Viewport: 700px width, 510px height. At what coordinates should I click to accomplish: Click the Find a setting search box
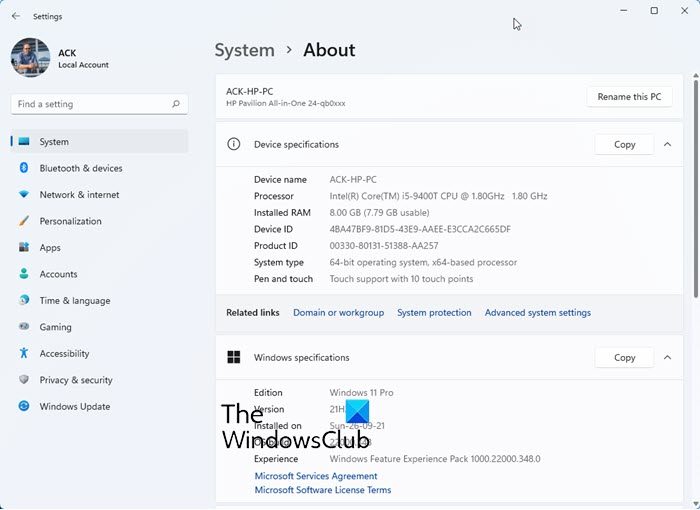99,104
